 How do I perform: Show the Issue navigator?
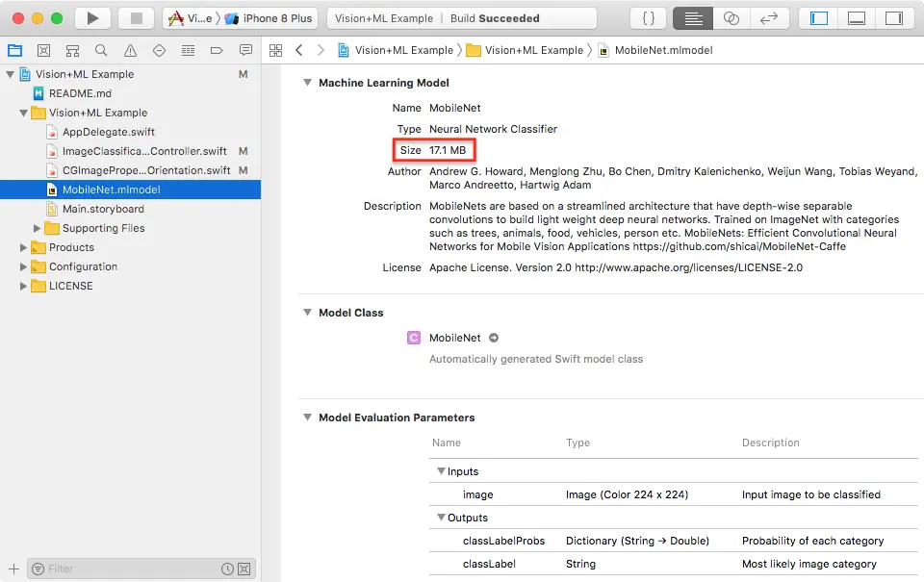(x=130, y=51)
